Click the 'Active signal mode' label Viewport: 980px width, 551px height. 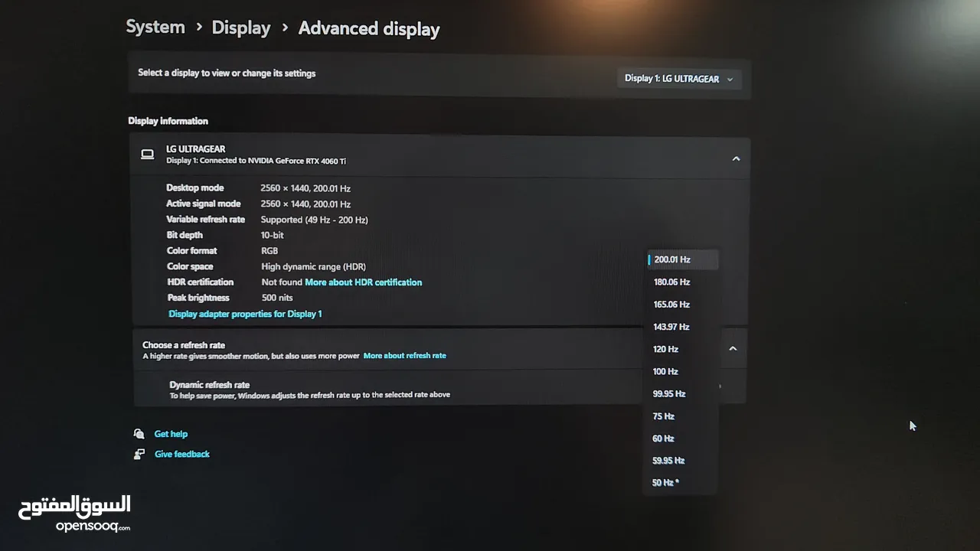[204, 204]
